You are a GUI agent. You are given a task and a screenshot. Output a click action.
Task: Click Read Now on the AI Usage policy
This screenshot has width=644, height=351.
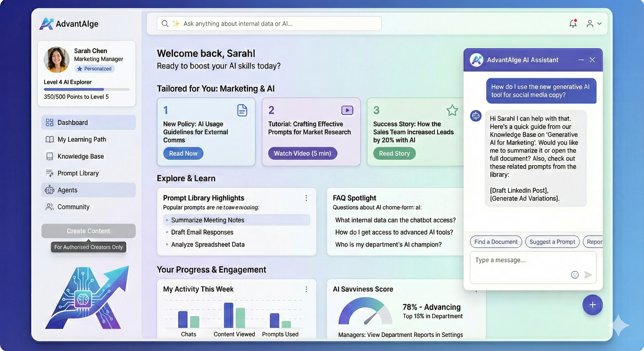[183, 153]
